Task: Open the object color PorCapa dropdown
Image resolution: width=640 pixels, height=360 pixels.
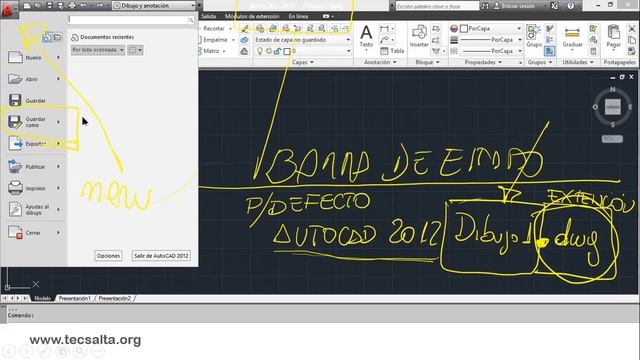Action: pos(490,29)
